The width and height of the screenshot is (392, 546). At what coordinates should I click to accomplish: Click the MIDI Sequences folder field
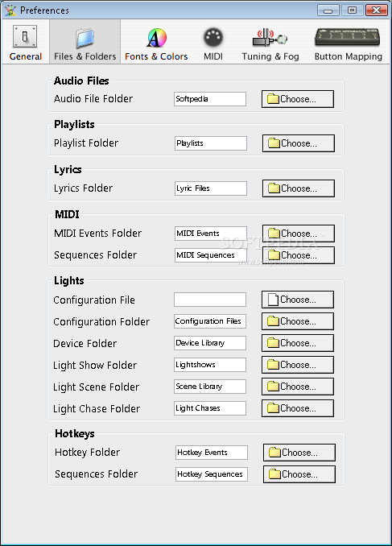coord(211,255)
